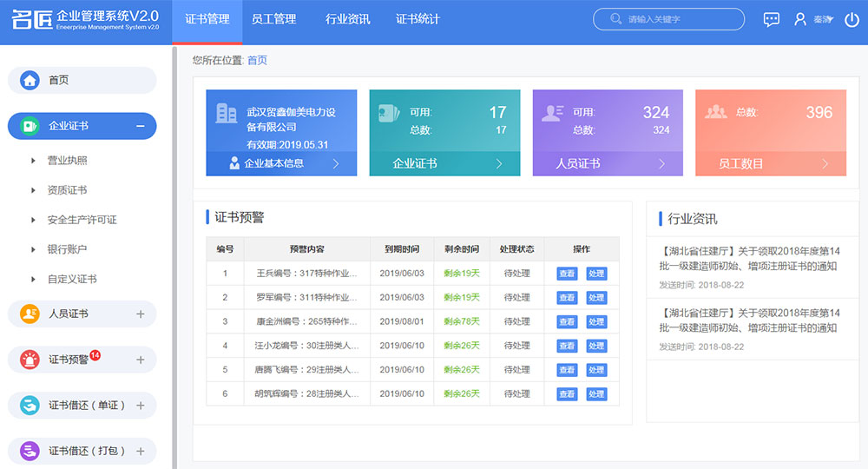Open 企业基本信息 card arrow link
This screenshot has width=868, height=469.
tap(335, 163)
